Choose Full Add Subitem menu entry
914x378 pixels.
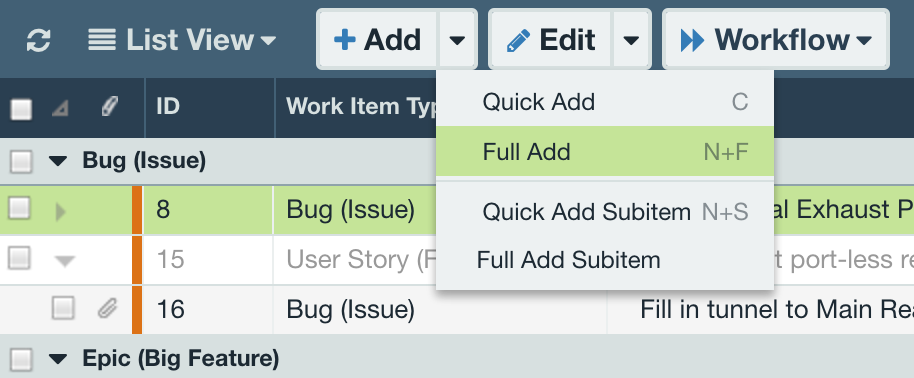point(605,260)
